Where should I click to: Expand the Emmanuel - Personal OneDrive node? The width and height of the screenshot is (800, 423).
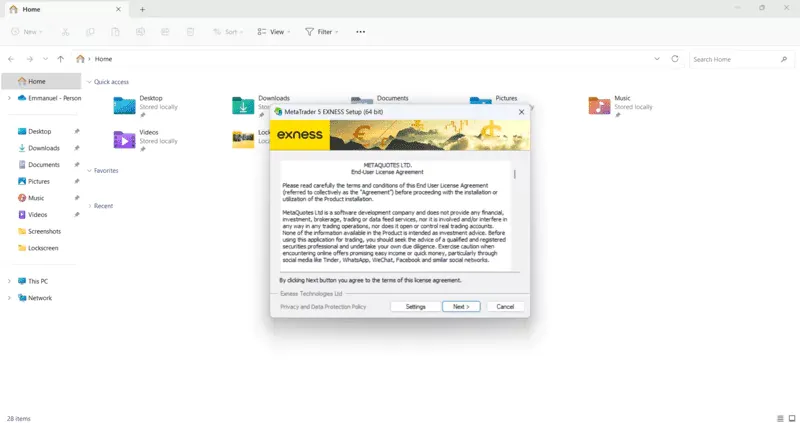(9, 98)
